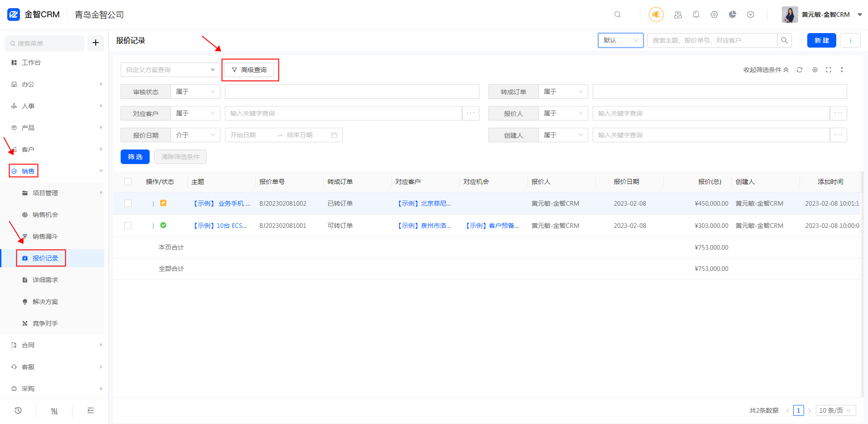Viewport: 868px width, 424px height.
Task: Click 清除筛选条件 button
Action: click(180, 157)
